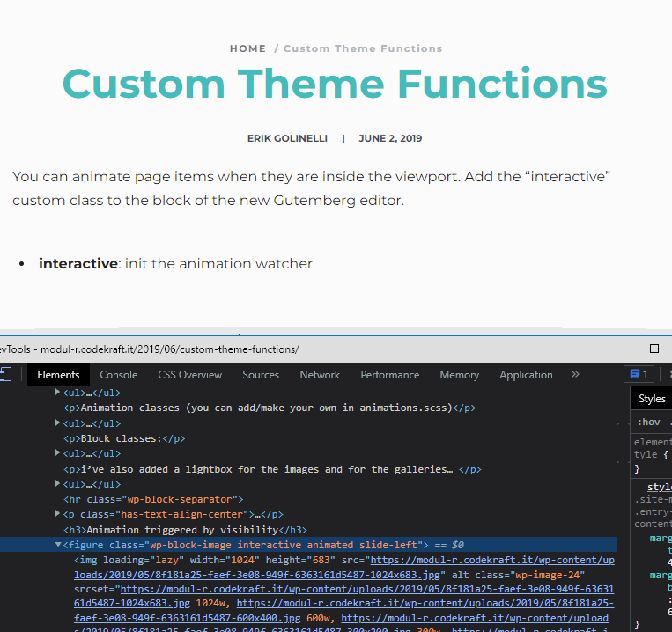672x632 pixels.
Task: Switch to the Sources tab
Action: pyautogui.click(x=261, y=375)
